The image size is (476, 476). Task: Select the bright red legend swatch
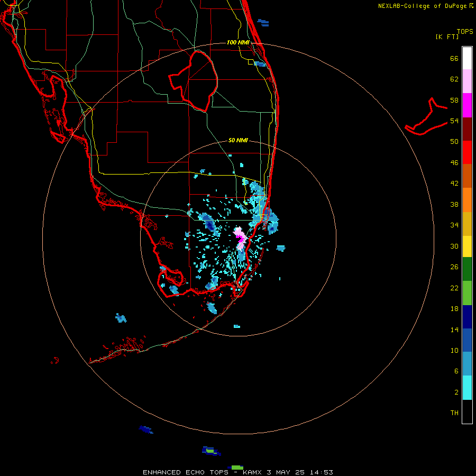pyautogui.click(x=467, y=152)
